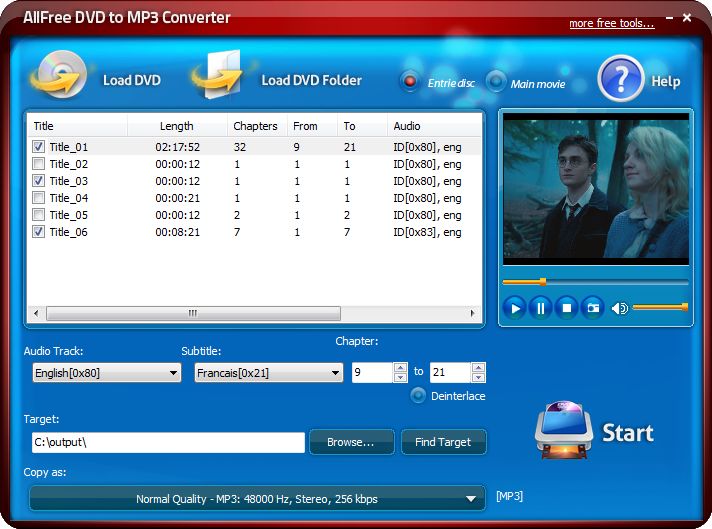Mute audio using the speaker icon
This screenshot has height=529, width=712.
pos(619,308)
